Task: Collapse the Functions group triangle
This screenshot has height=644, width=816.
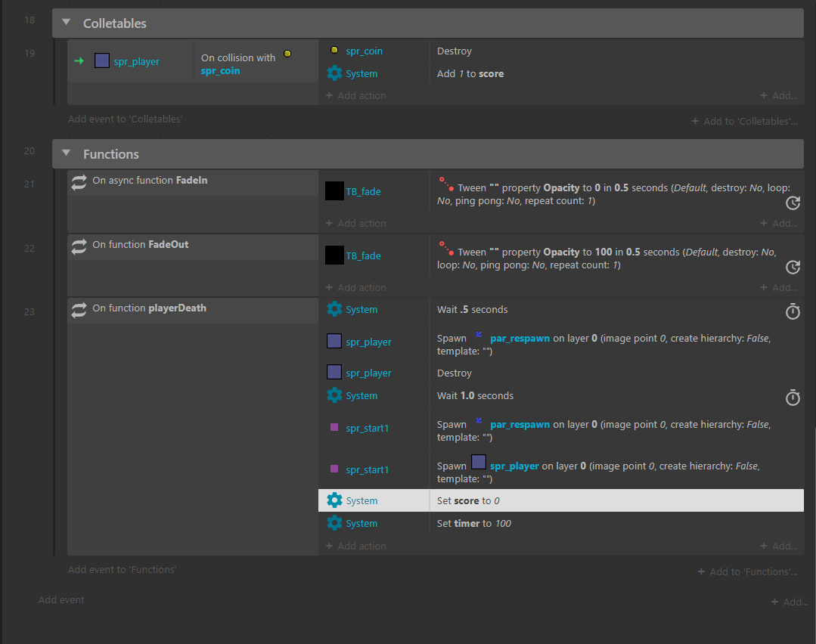Action: [66, 153]
